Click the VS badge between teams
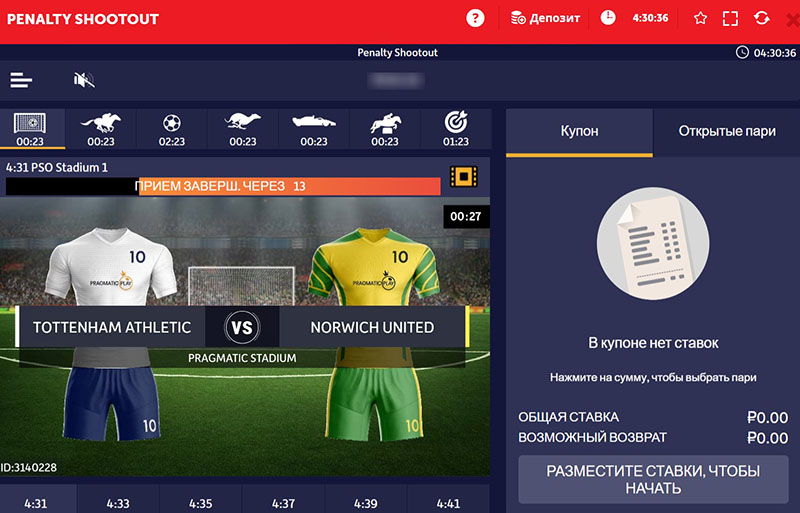 (242, 327)
